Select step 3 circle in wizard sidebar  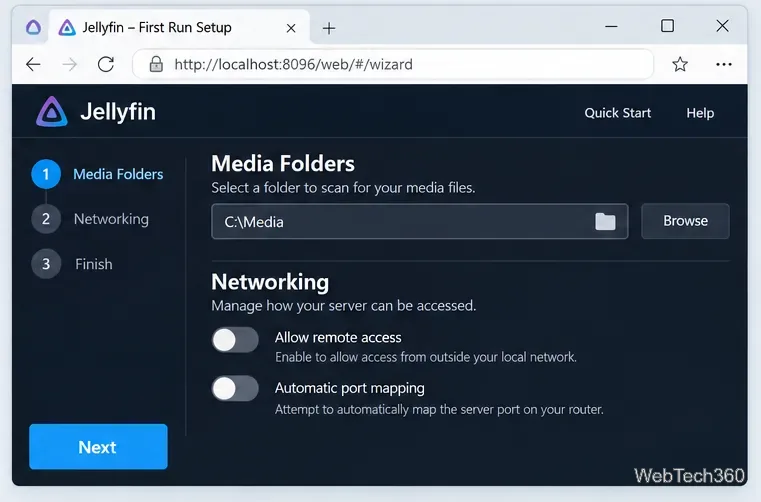pos(46,264)
